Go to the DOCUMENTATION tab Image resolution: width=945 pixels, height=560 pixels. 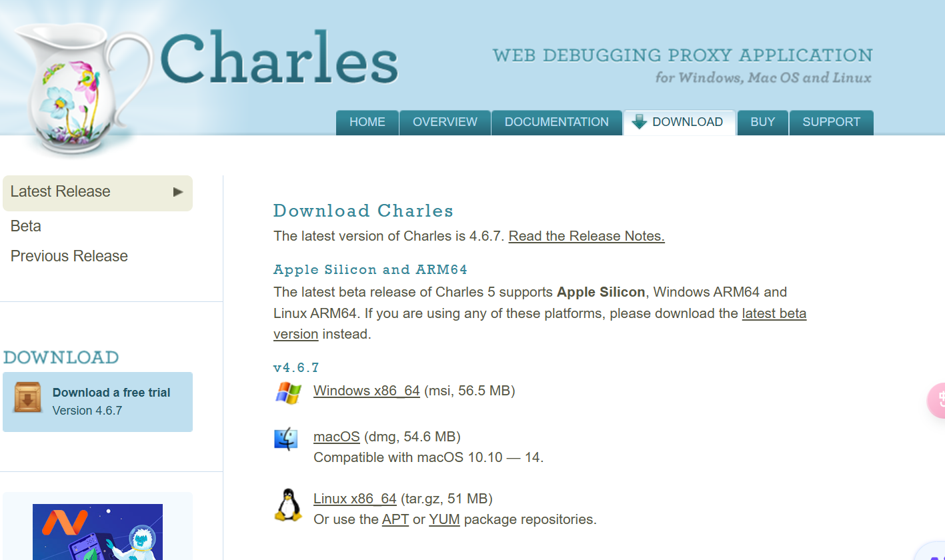tap(556, 123)
